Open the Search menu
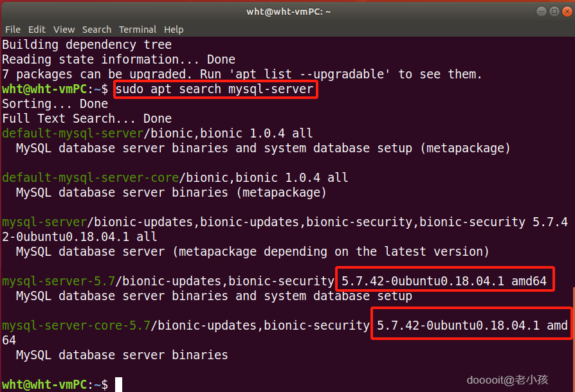 (96, 30)
